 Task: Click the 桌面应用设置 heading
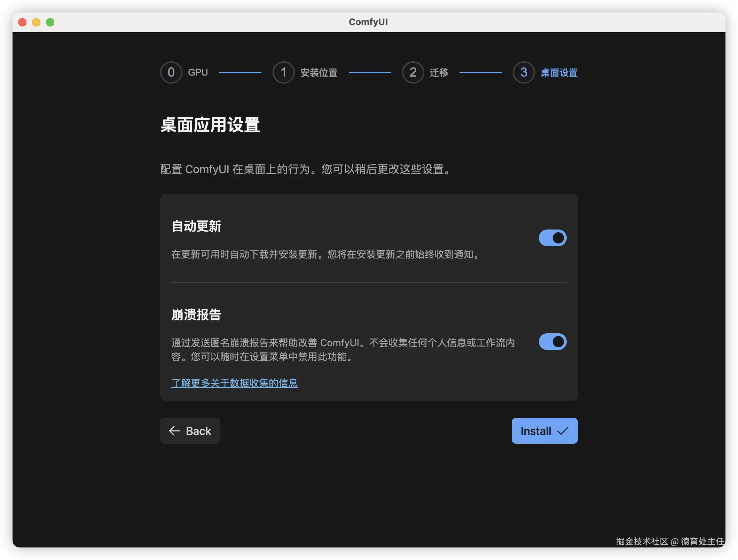tap(210, 125)
